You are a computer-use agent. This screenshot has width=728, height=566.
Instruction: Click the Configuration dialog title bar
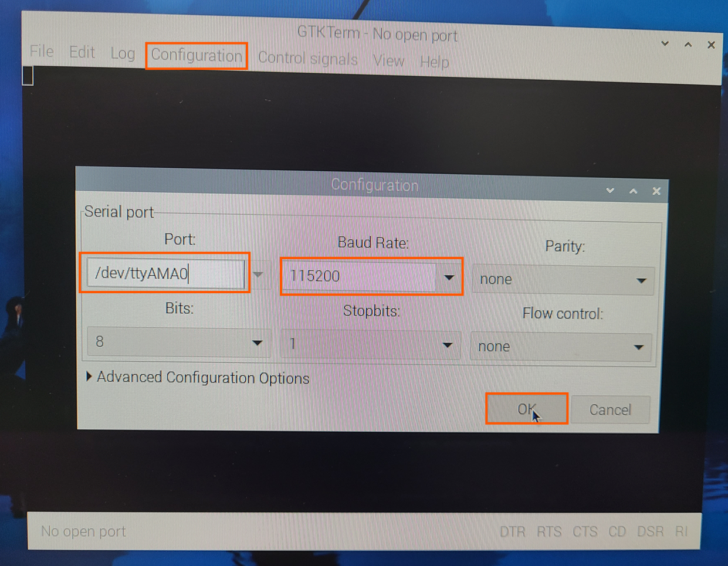(372, 185)
